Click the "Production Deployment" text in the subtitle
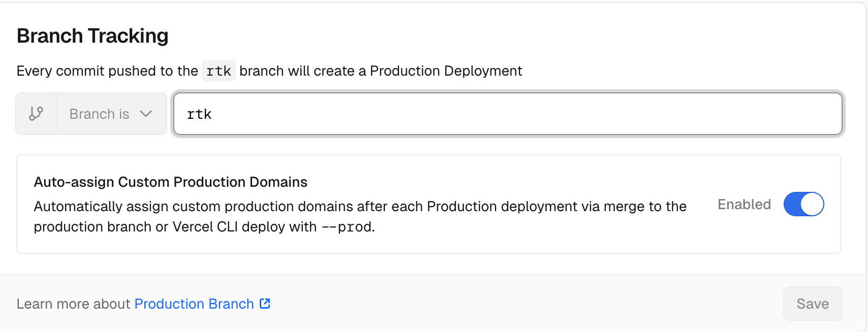The height and width of the screenshot is (332, 868). (446, 71)
